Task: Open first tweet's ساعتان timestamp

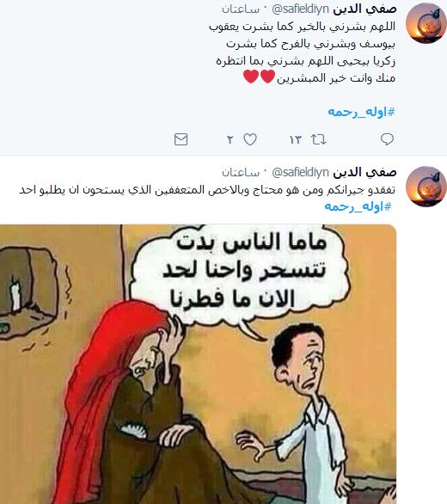Action: pyautogui.click(x=241, y=9)
